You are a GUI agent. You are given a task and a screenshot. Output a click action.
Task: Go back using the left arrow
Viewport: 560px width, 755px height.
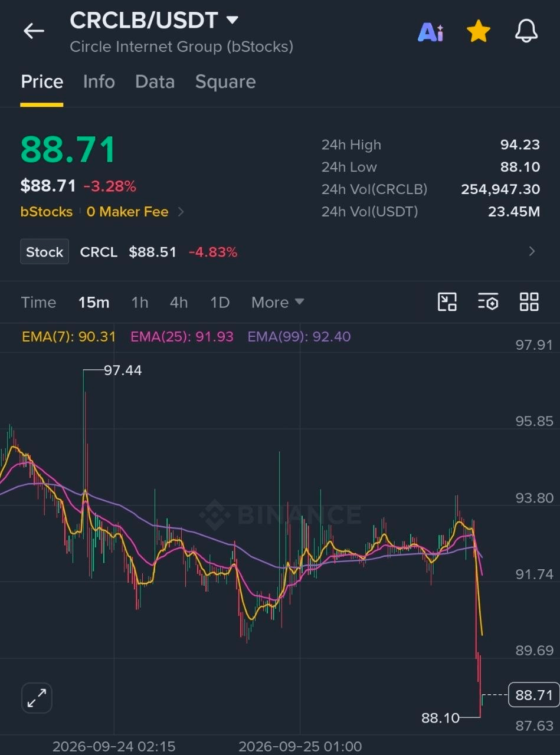[34, 31]
